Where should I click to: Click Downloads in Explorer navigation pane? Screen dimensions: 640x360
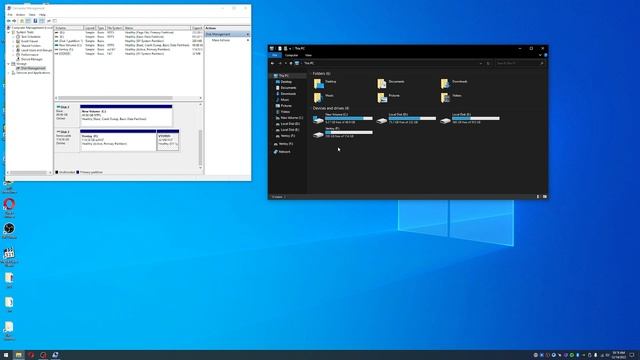pos(286,94)
